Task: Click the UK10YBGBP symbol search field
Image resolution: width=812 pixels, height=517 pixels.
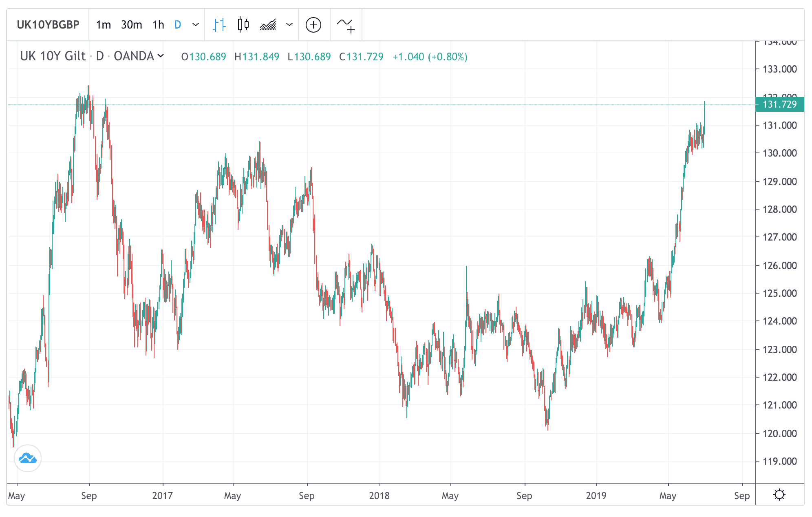Action: click(x=48, y=25)
